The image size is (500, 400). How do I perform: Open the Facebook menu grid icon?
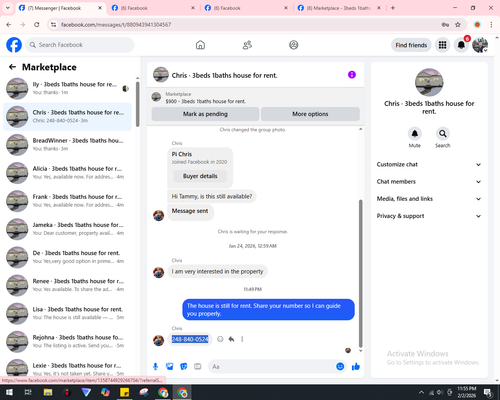tap(442, 45)
